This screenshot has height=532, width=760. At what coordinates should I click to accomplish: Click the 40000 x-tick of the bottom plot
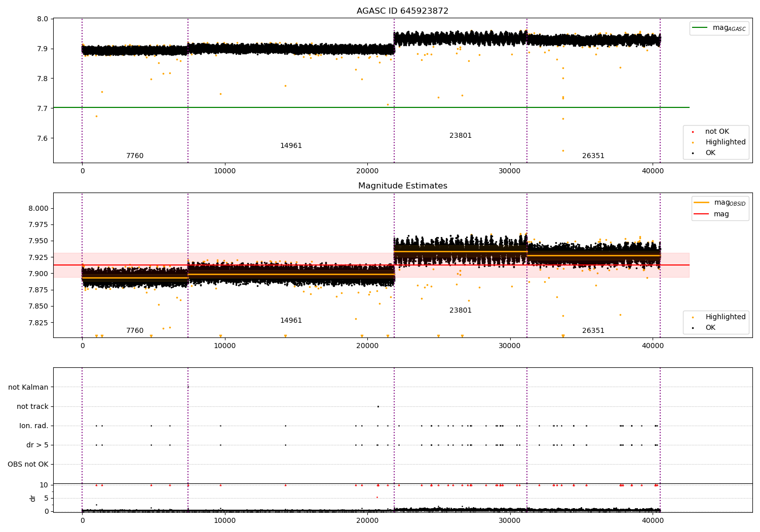(x=653, y=520)
